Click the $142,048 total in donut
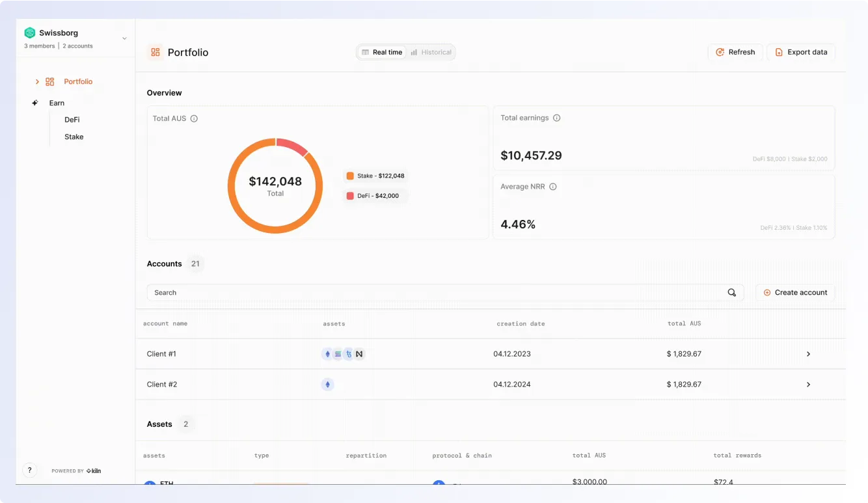Viewport: 868px width, 503px height. point(275,182)
